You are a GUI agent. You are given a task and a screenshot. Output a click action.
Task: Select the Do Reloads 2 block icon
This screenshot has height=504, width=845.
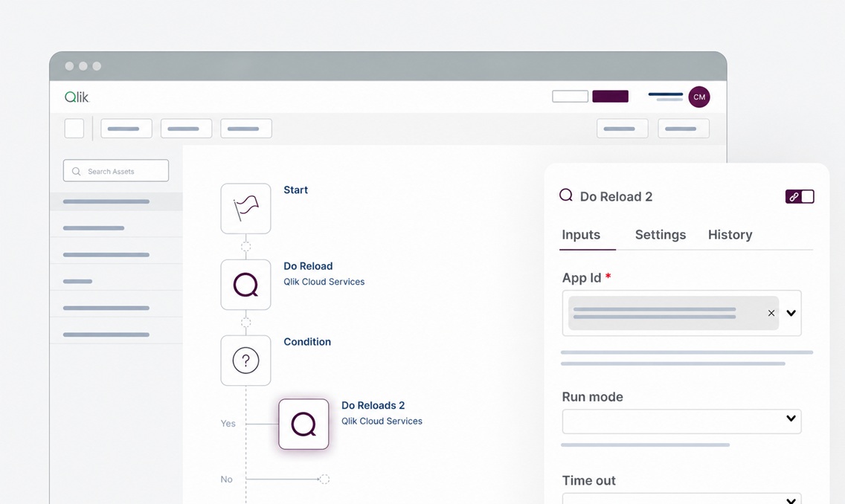pyautogui.click(x=303, y=424)
